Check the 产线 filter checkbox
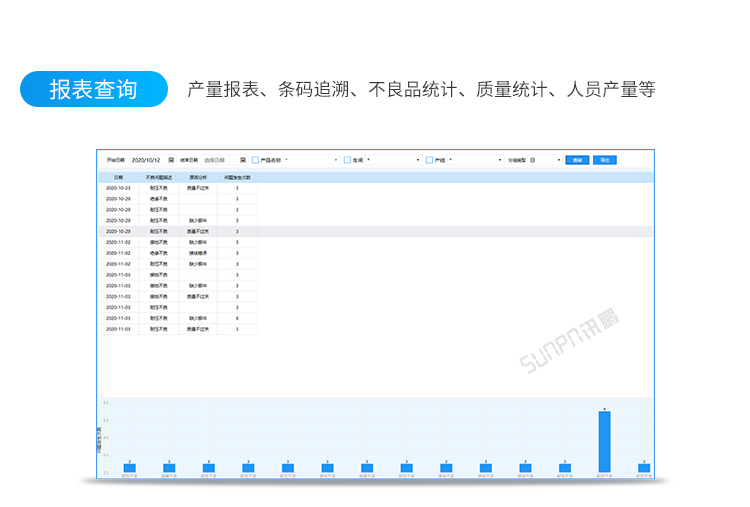This screenshot has width=750, height=507. click(430, 160)
